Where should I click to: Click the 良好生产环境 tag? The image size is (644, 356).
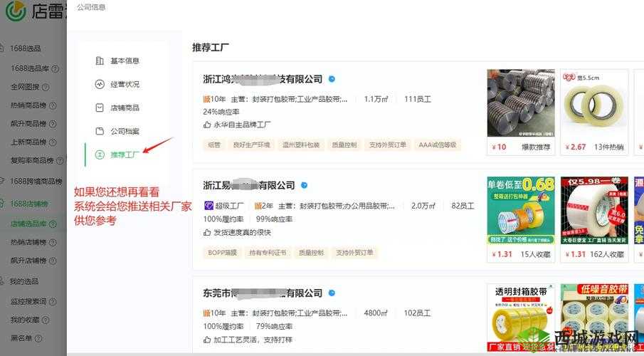tap(252, 145)
